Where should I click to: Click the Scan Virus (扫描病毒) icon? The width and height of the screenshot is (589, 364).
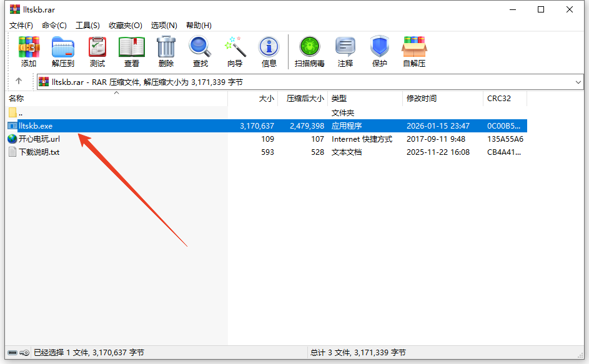click(x=310, y=47)
